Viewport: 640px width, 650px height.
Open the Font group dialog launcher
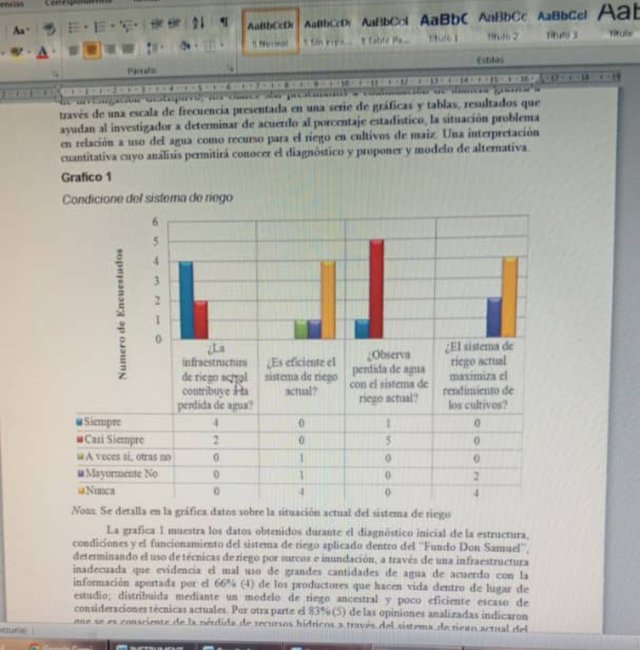tap(56, 74)
